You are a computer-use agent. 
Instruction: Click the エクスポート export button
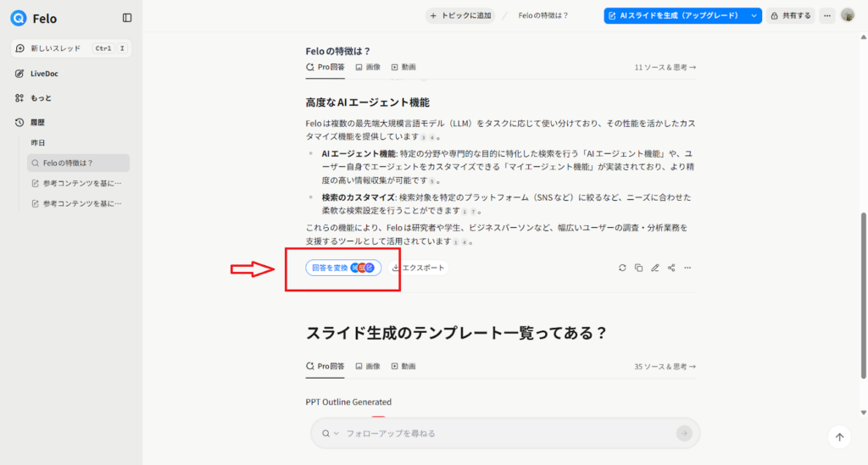click(418, 268)
